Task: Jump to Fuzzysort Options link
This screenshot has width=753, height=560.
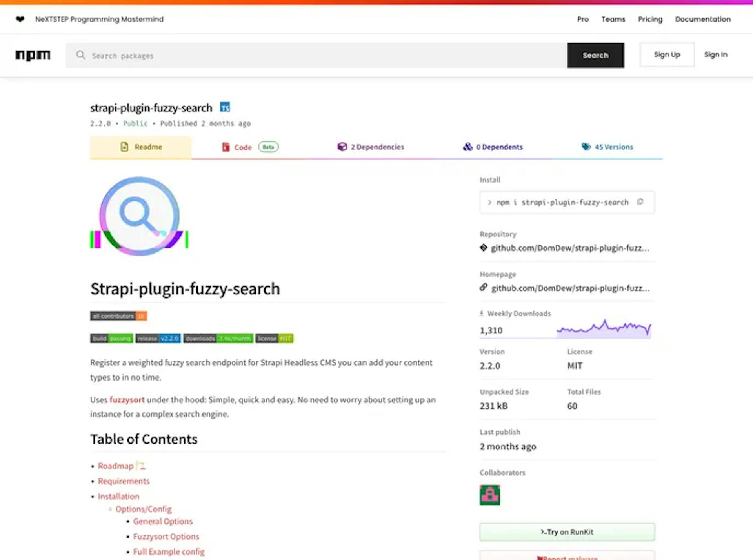Action: click(166, 536)
